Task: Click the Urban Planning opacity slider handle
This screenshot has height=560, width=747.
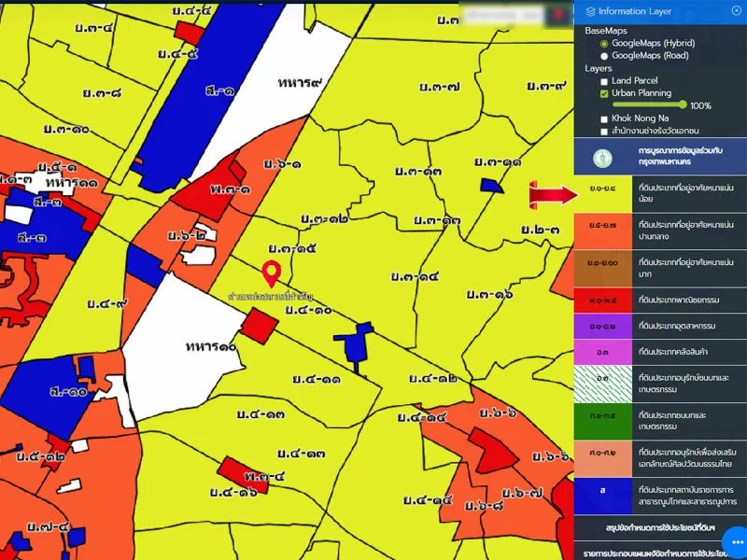Action: 683,105
